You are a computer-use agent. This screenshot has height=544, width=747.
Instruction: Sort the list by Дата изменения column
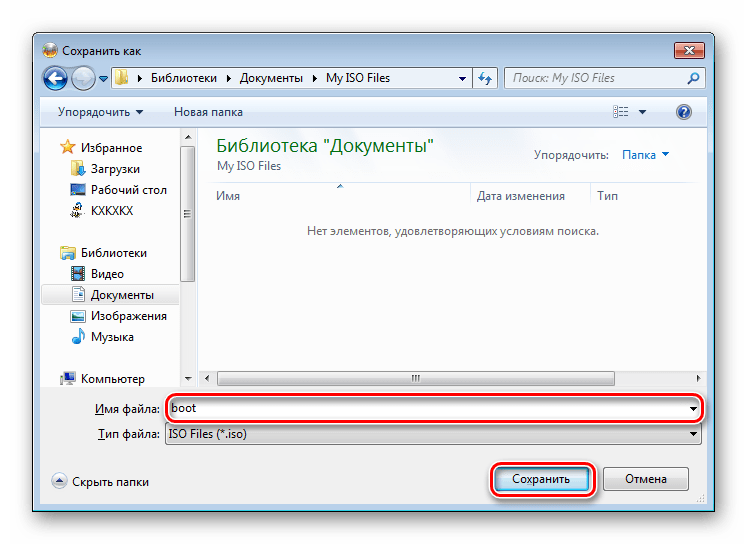(520, 196)
